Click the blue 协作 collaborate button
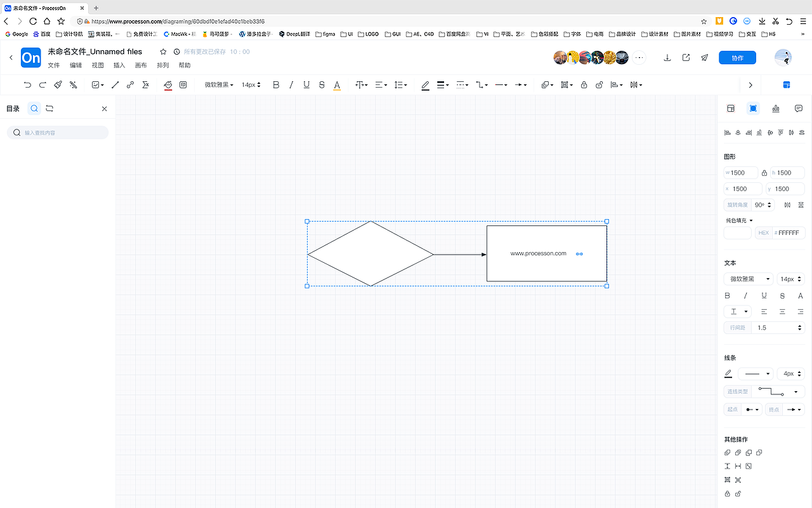812x508 pixels. [x=737, y=58]
